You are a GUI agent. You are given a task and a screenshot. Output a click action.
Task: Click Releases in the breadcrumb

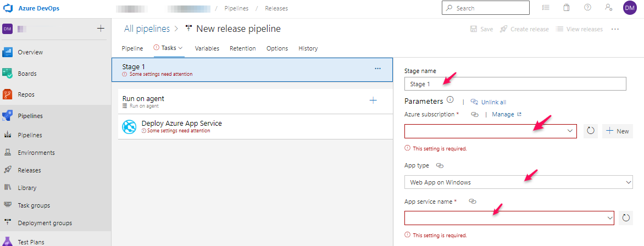coord(276,8)
